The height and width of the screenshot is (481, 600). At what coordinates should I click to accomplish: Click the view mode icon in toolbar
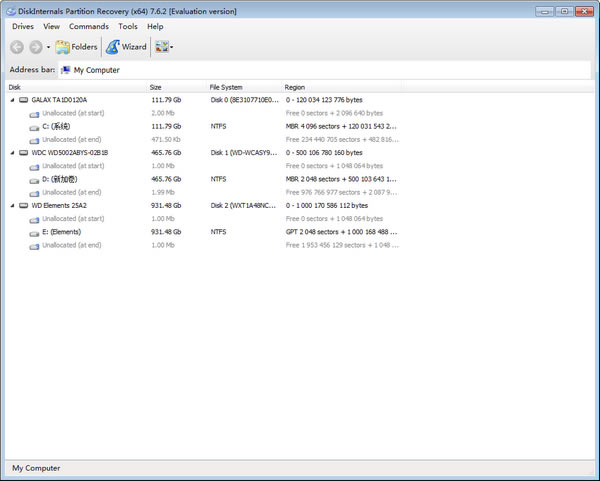161,47
